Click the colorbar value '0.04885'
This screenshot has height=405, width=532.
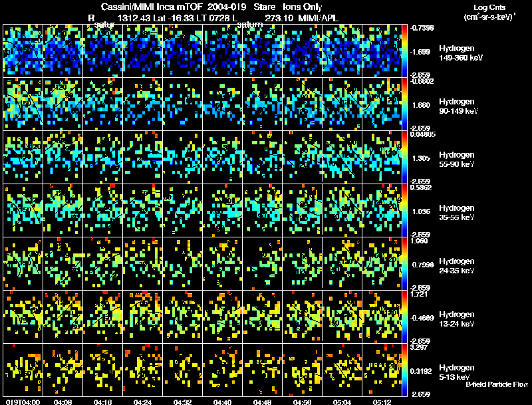[x=423, y=134]
